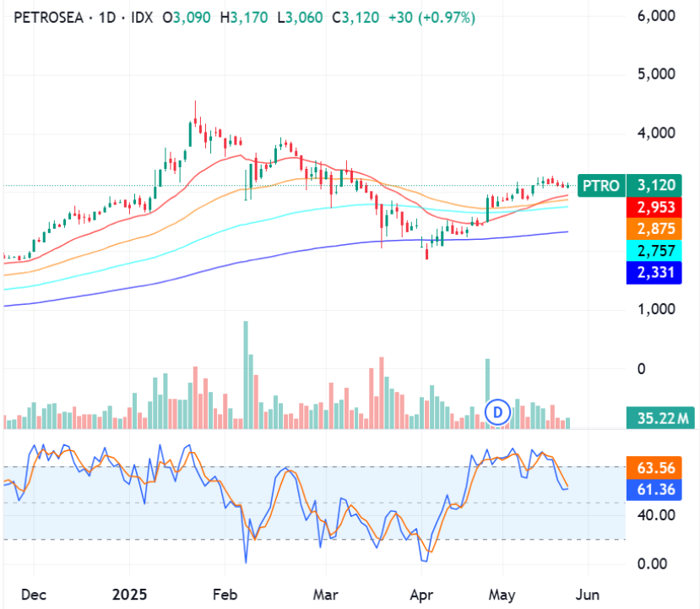Click the tall green volume bar above the D marker
This screenshot has width=700, height=609.
coord(487,380)
